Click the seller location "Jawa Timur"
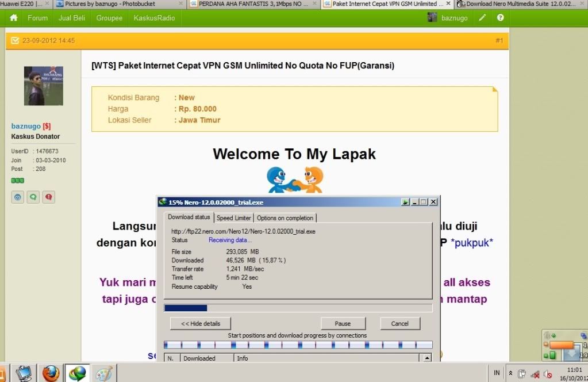Viewport: 588px width, 382px height. [199, 120]
